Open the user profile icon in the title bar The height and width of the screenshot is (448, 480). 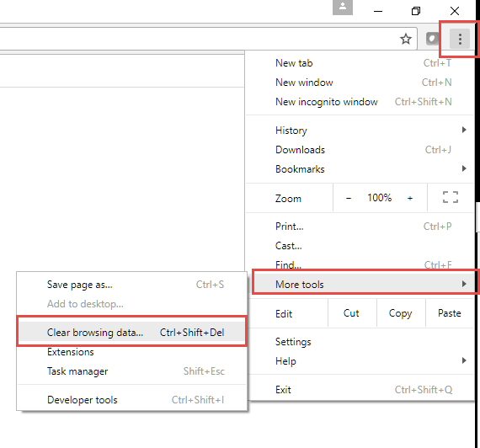coord(343,7)
